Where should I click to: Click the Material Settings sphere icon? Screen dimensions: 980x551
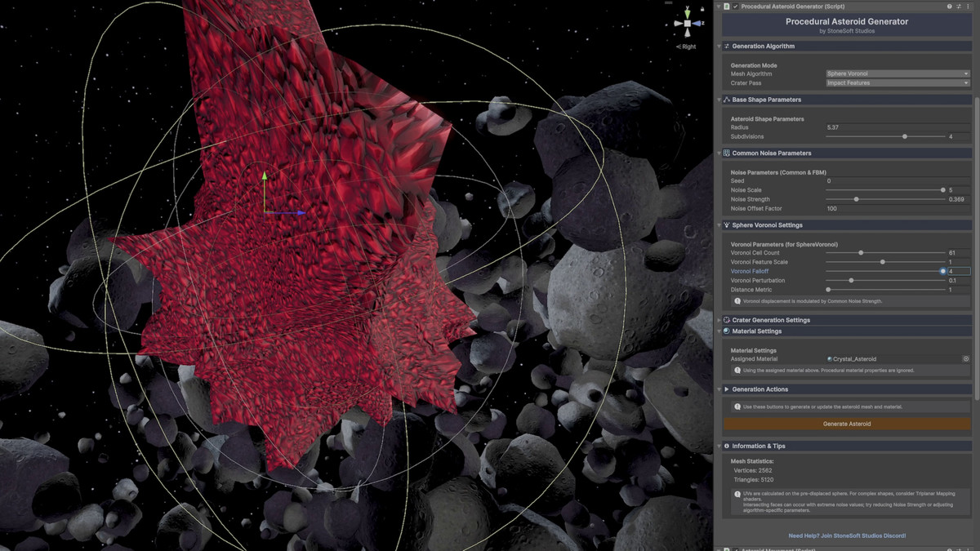(727, 331)
